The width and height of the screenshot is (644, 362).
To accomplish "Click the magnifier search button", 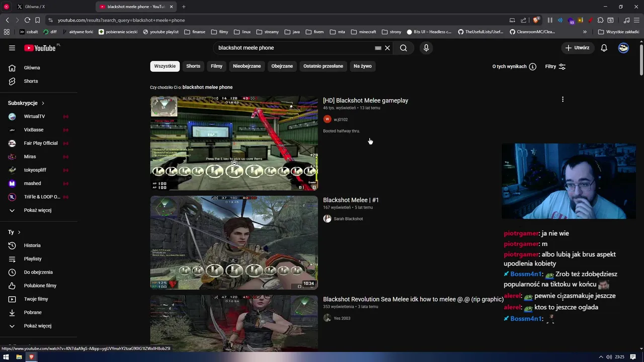I will pyautogui.click(x=404, y=48).
